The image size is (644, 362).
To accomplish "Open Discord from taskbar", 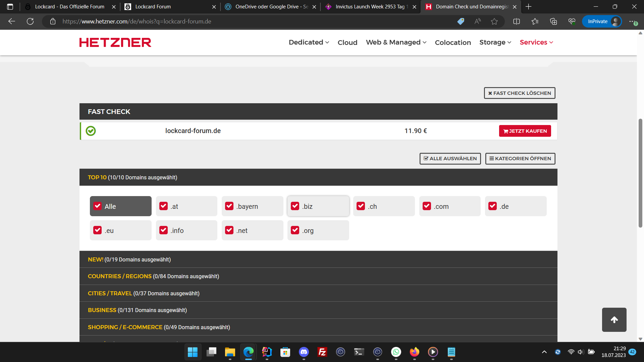I will point(304,352).
